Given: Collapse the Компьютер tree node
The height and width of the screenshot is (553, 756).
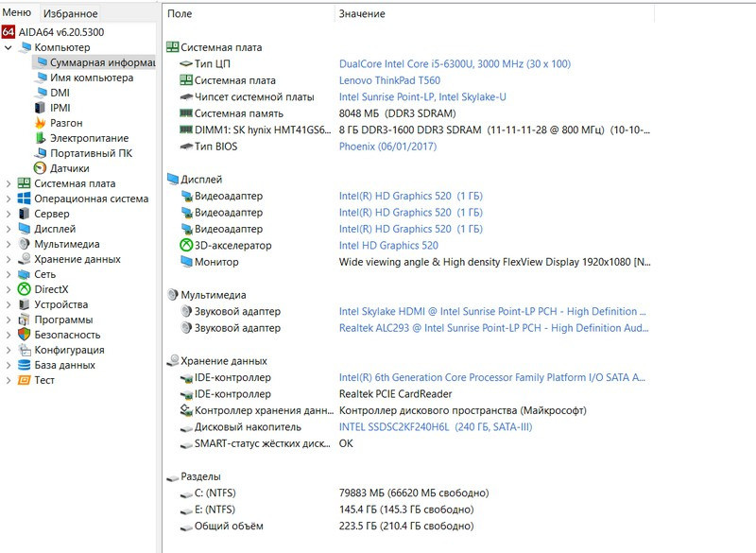Looking at the screenshot, I should (x=9, y=47).
